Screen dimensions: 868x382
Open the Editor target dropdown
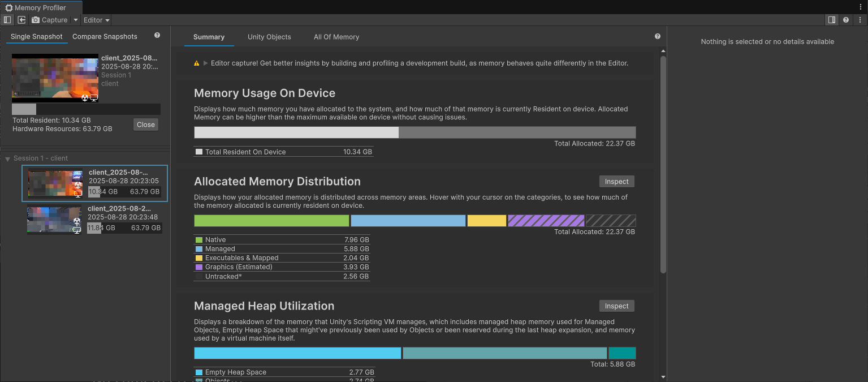[x=96, y=20]
